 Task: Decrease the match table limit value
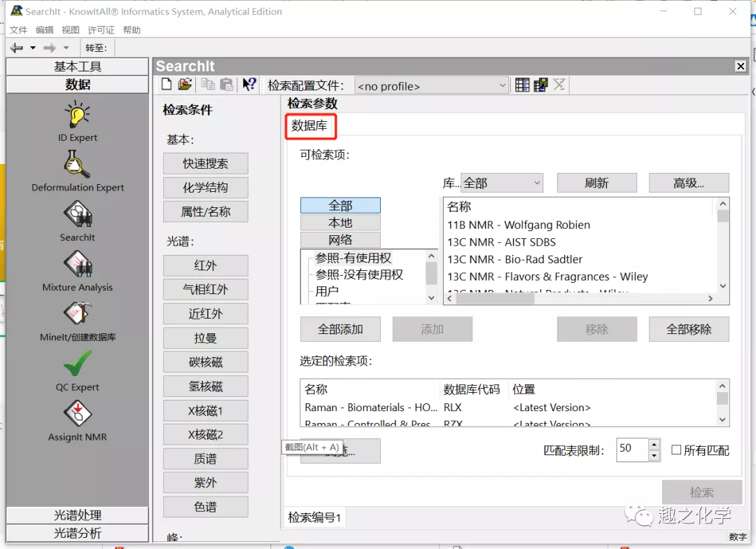654,455
